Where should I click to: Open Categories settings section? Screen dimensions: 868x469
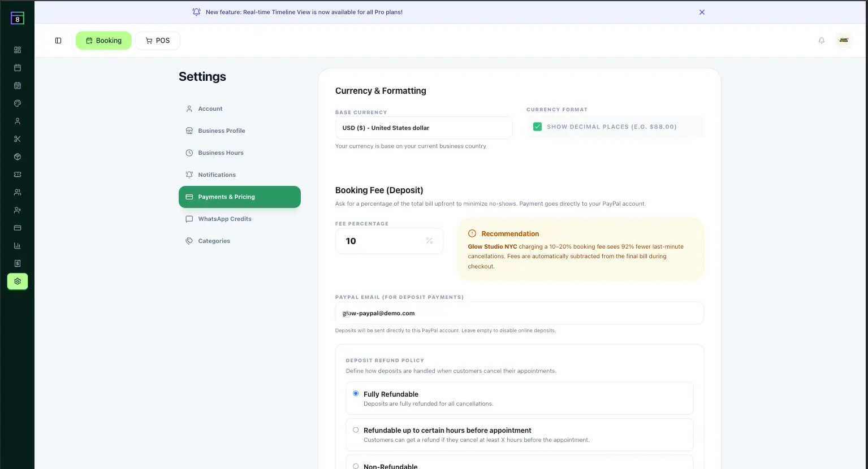240,241
